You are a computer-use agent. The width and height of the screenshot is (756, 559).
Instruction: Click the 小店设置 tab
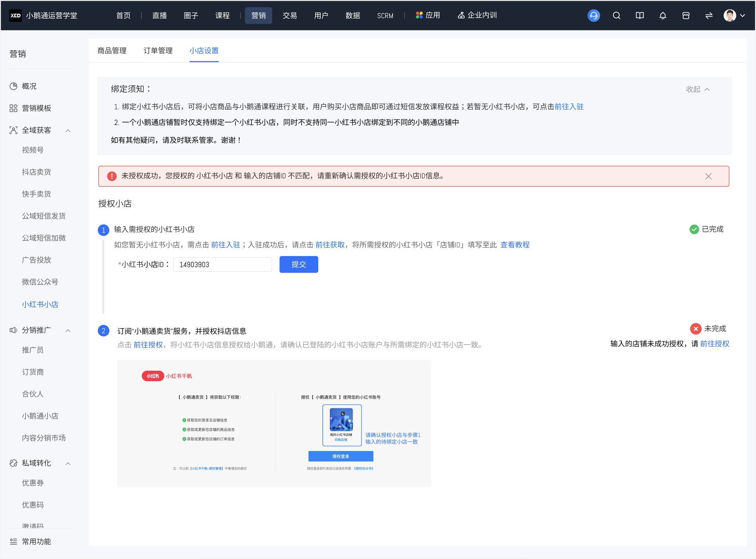[x=204, y=50]
